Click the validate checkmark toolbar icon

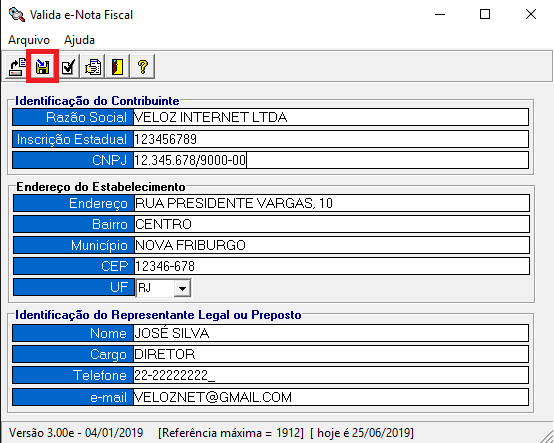click(68, 66)
